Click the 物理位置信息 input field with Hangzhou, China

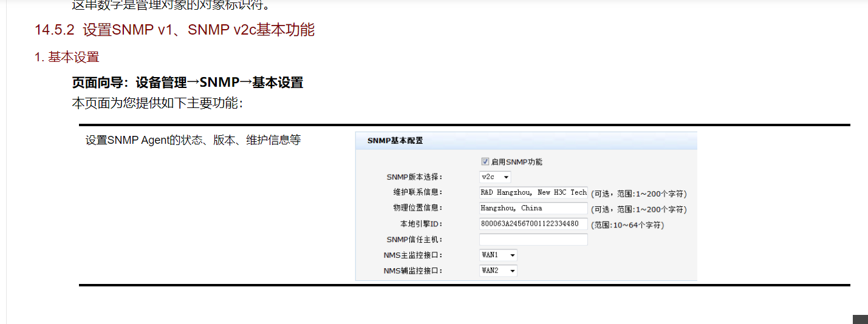point(533,208)
